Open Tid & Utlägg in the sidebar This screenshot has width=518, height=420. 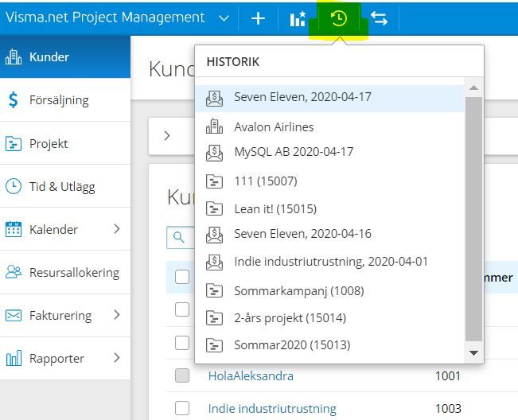coord(65,186)
